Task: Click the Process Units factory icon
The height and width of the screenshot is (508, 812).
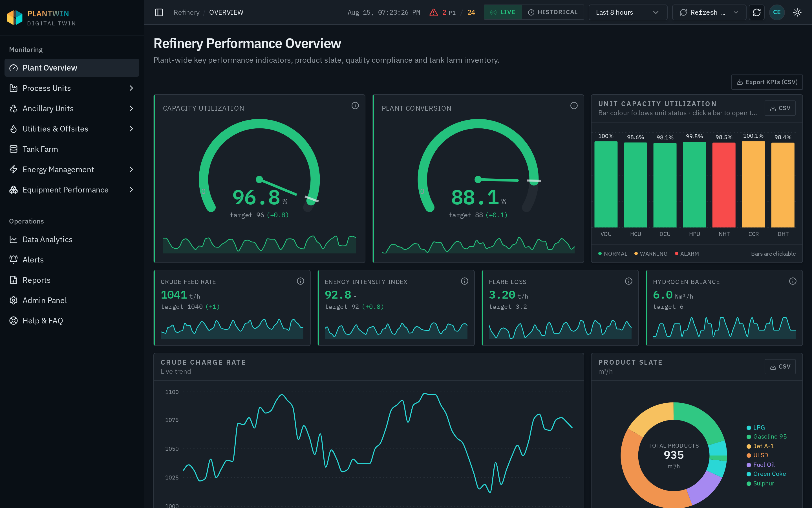Action: (14, 88)
